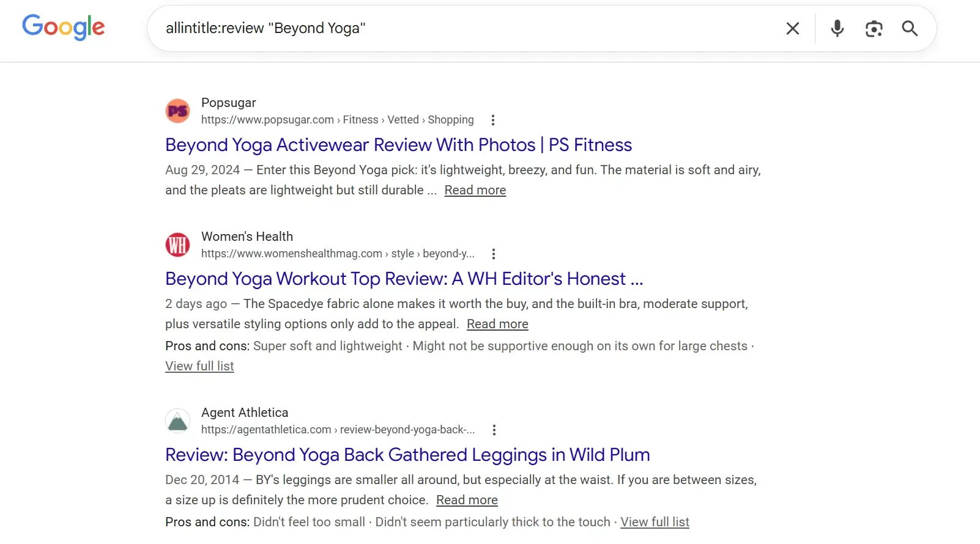The image size is (980, 544).
Task: Click View full list under Women's Health pros and cons
Action: click(x=199, y=366)
